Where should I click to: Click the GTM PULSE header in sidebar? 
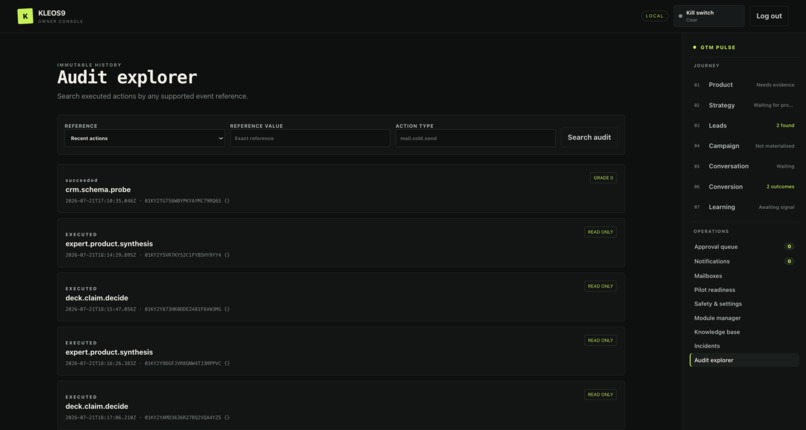[x=718, y=47]
